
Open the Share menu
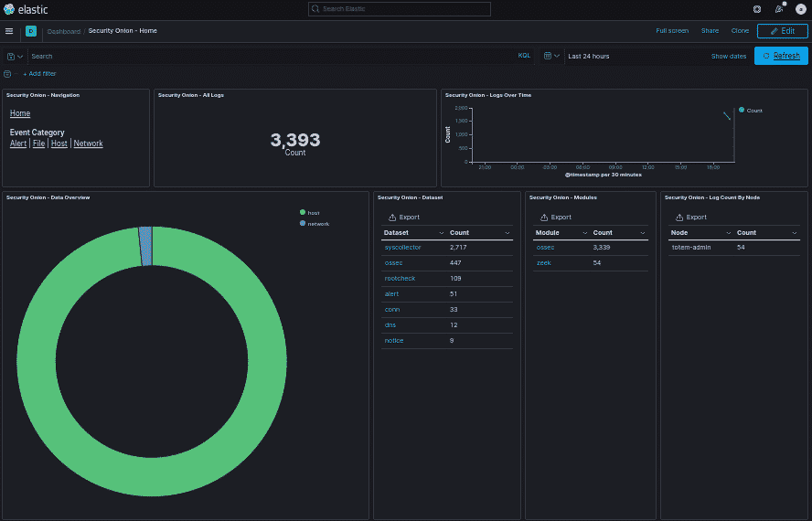point(710,31)
